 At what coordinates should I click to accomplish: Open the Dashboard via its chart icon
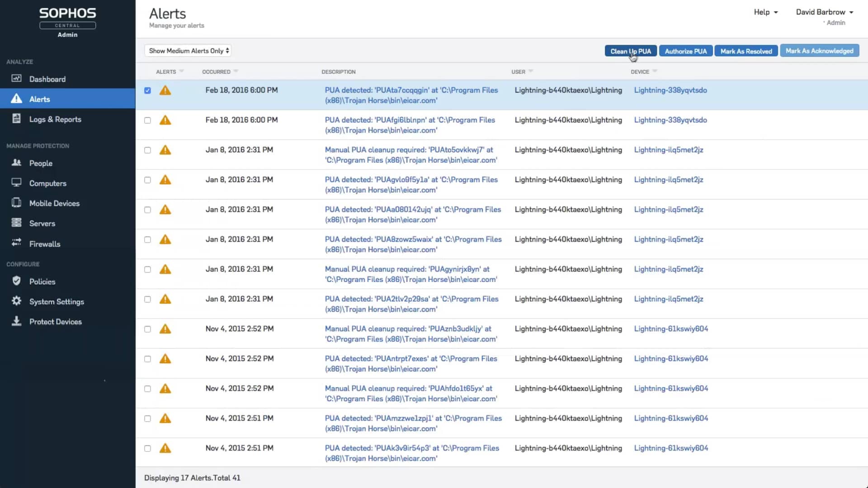(x=16, y=79)
